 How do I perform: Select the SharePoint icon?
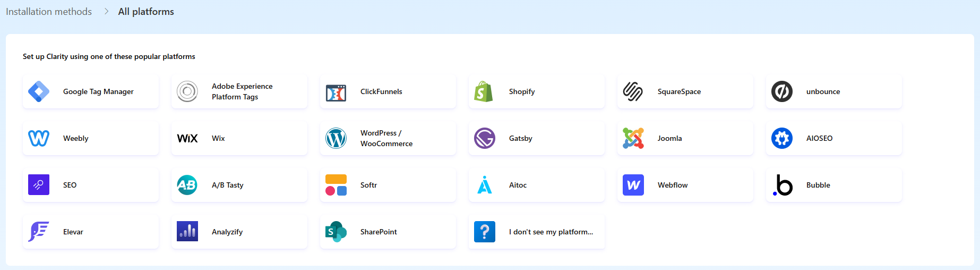(x=336, y=232)
